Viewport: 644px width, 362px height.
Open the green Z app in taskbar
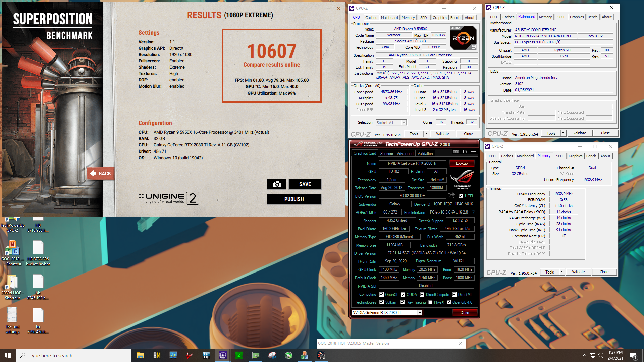point(239,355)
